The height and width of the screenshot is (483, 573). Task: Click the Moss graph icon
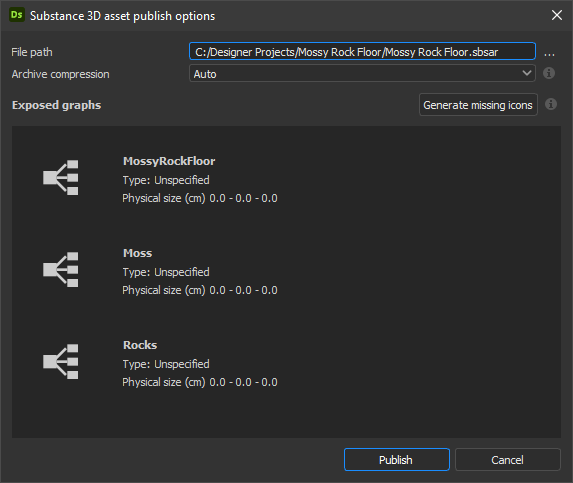click(x=61, y=270)
